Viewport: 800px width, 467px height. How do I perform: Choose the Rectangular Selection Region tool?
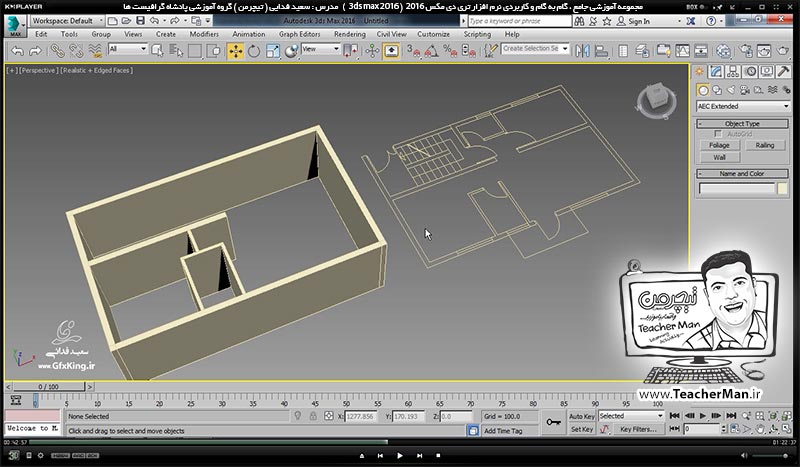(x=195, y=51)
